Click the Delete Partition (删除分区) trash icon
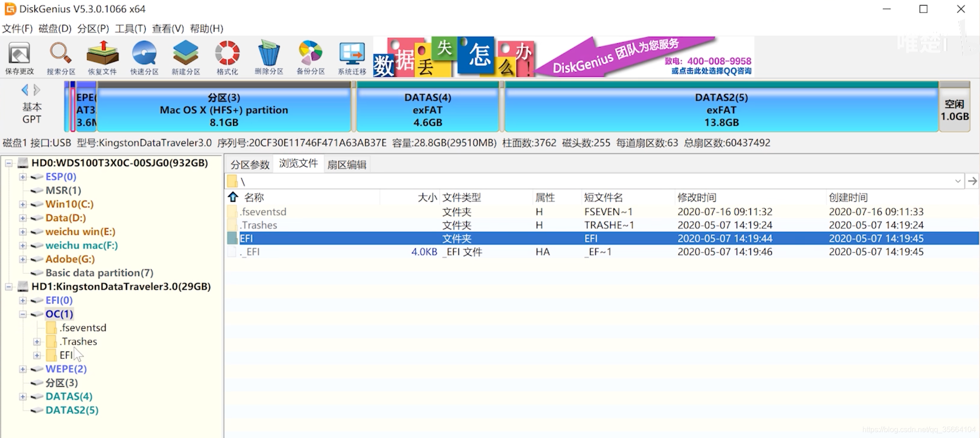 pyautogui.click(x=269, y=58)
